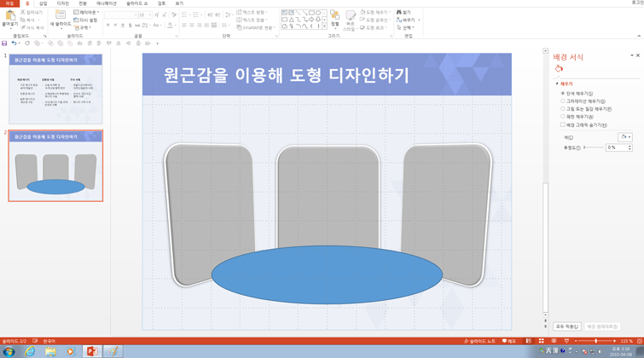Select slide 2 thumbnail in slide panel

(x=55, y=166)
